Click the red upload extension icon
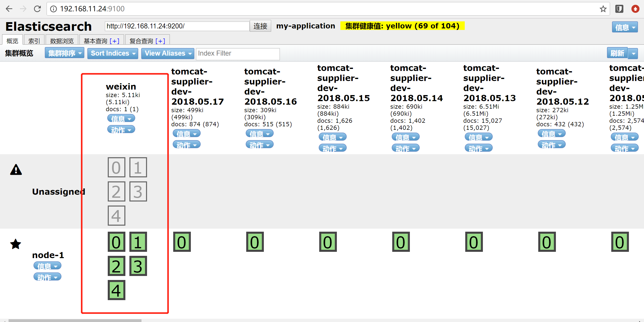Image resolution: width=644 pixels, height=322 pixels. click(x=635, y=9)
